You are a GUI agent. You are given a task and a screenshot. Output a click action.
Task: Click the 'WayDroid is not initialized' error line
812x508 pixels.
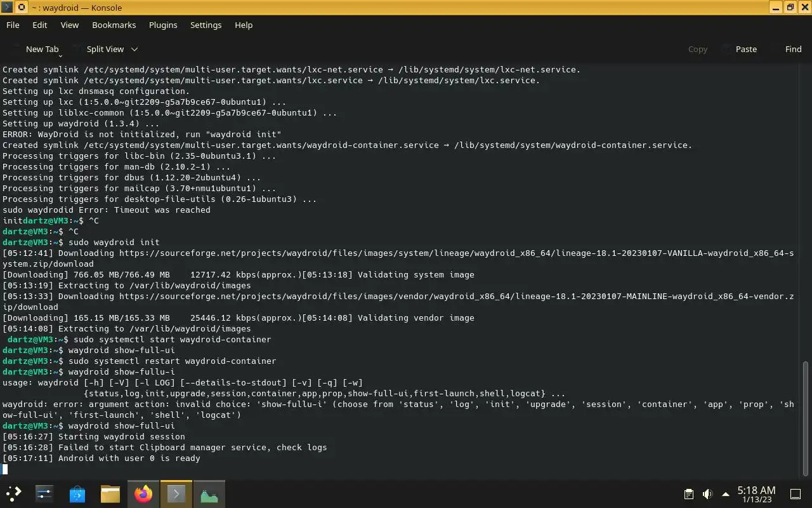(x=142, y=134)
